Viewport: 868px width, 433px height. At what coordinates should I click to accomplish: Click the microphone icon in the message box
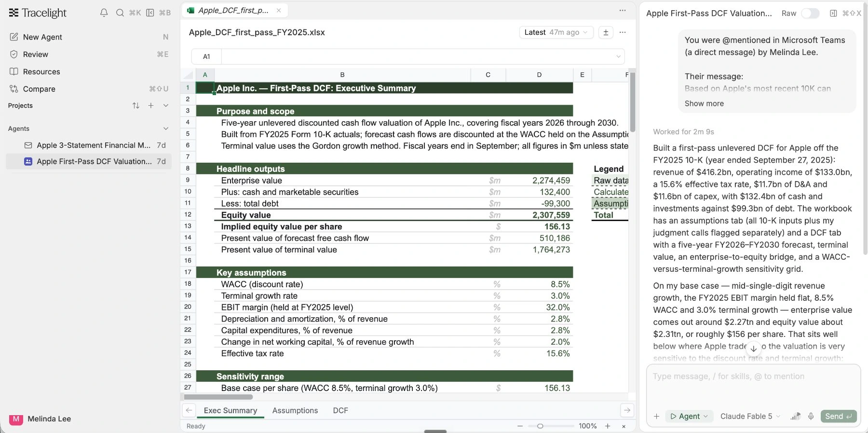tap(811, 416)
